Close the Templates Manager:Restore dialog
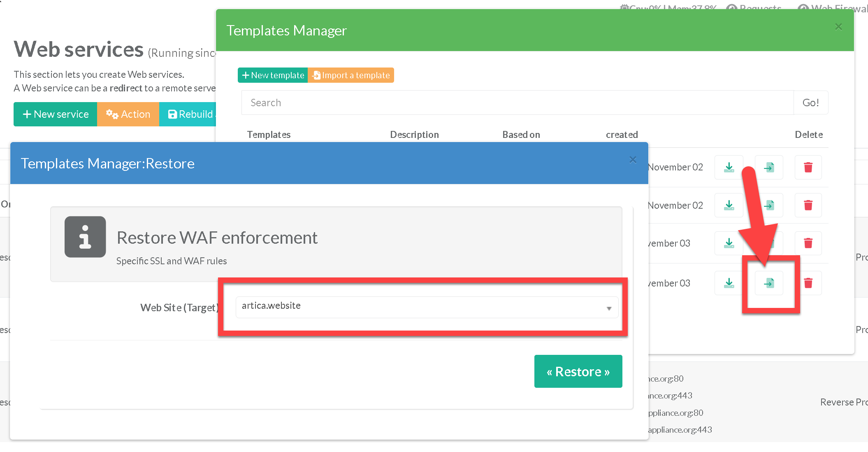 point(633,160)
